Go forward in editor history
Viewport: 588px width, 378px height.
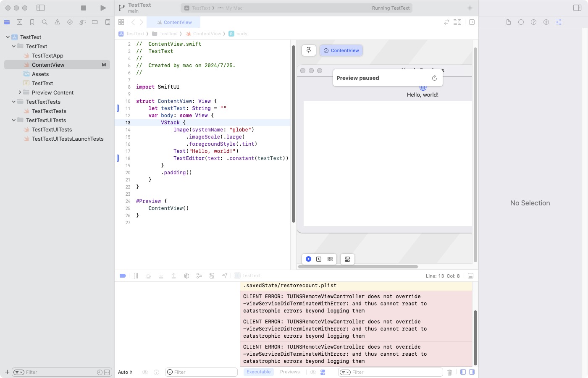click(x=142, y=22)
